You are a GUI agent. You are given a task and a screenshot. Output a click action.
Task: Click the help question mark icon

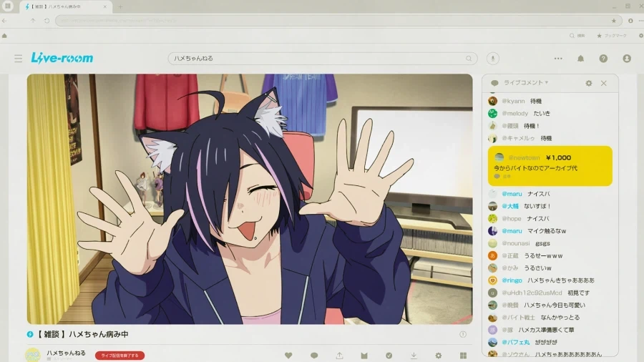point(603,59)
